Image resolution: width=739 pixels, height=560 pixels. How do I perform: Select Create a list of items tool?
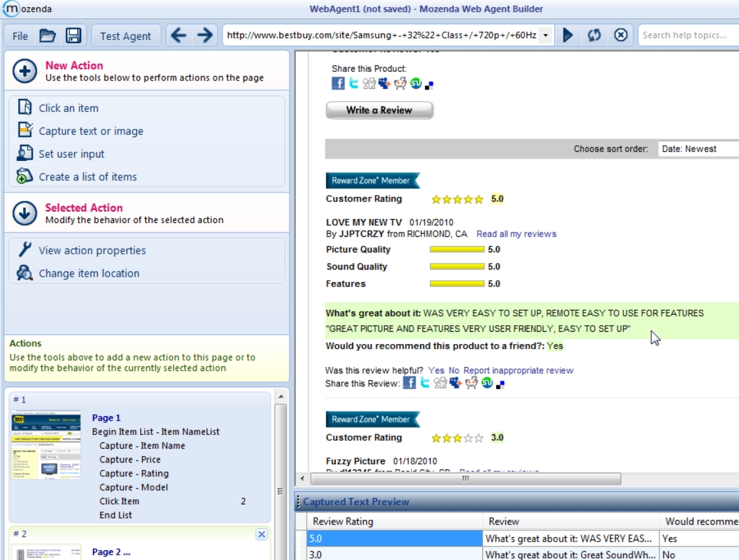(x=88, y=177)
